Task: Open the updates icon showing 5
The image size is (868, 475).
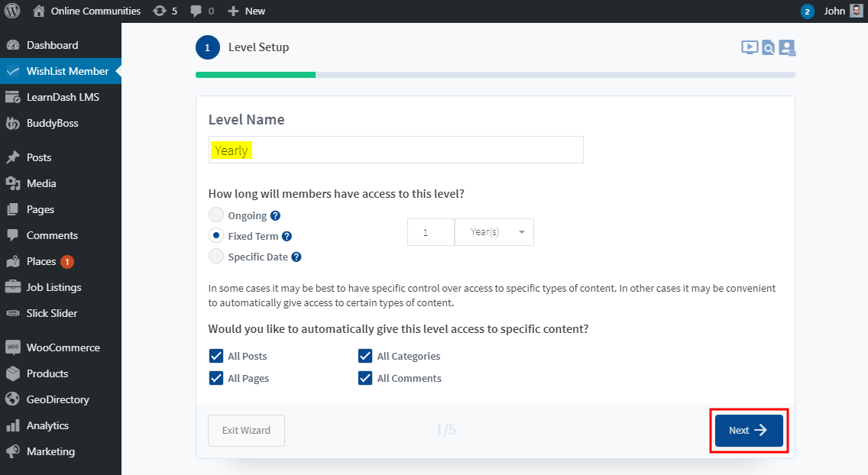Action: [164, 11]
